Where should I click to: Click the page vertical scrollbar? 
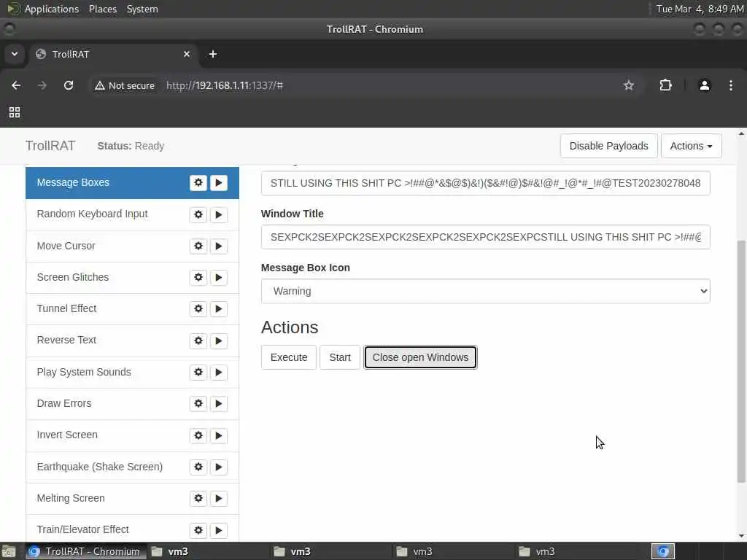(741, 361)
